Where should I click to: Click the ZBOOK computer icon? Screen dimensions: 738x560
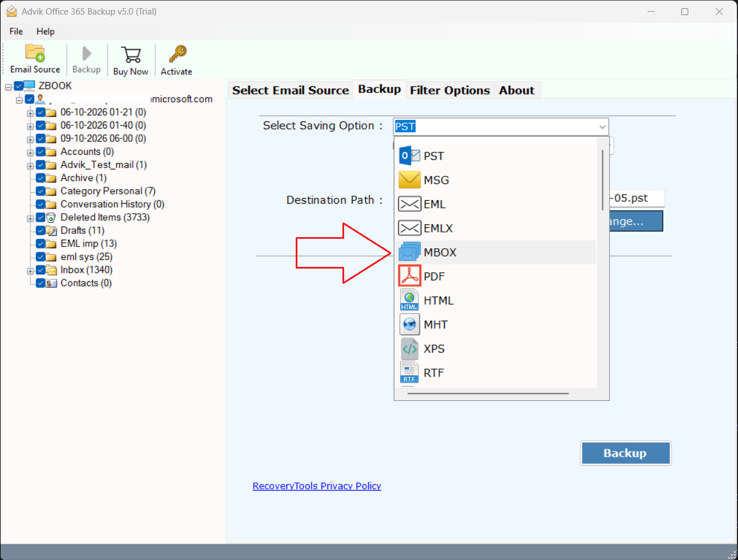point(30,85)
